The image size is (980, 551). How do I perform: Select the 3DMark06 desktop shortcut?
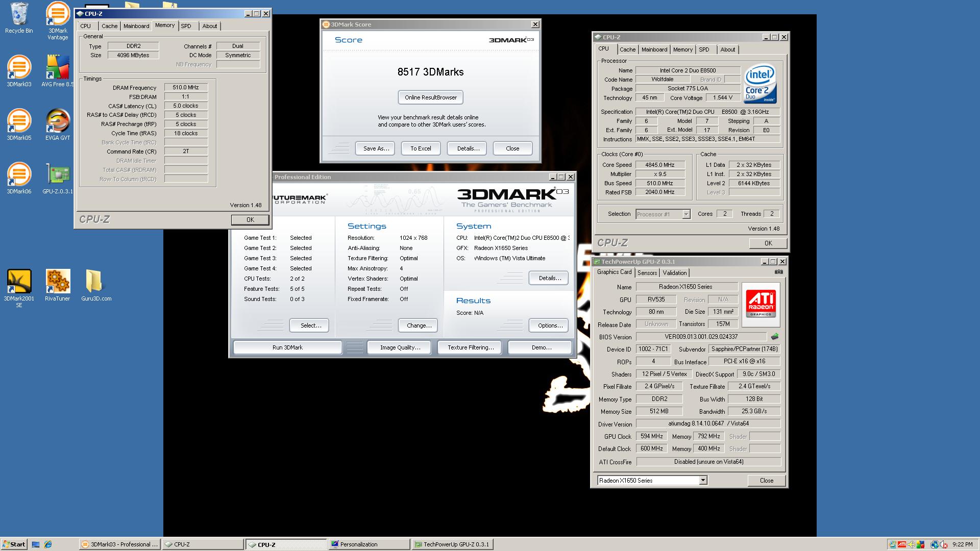pos(19,178)
